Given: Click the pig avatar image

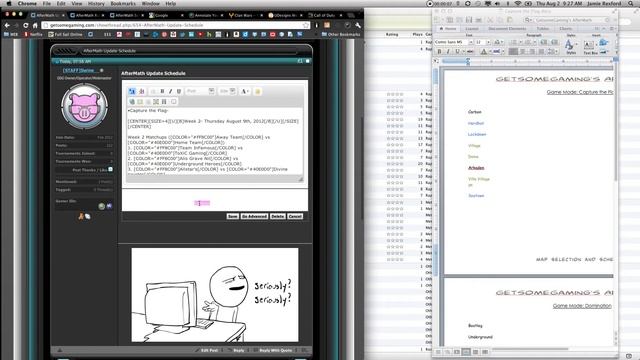Looking at the screenshot, I should [x=84, y=106].
